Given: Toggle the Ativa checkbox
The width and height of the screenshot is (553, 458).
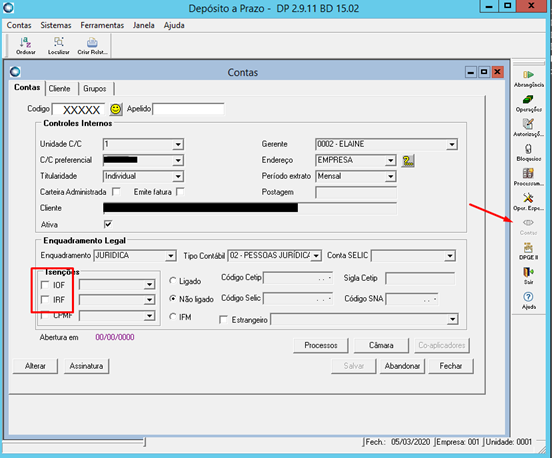Looking at the screenshot, I should pos(108,224).
